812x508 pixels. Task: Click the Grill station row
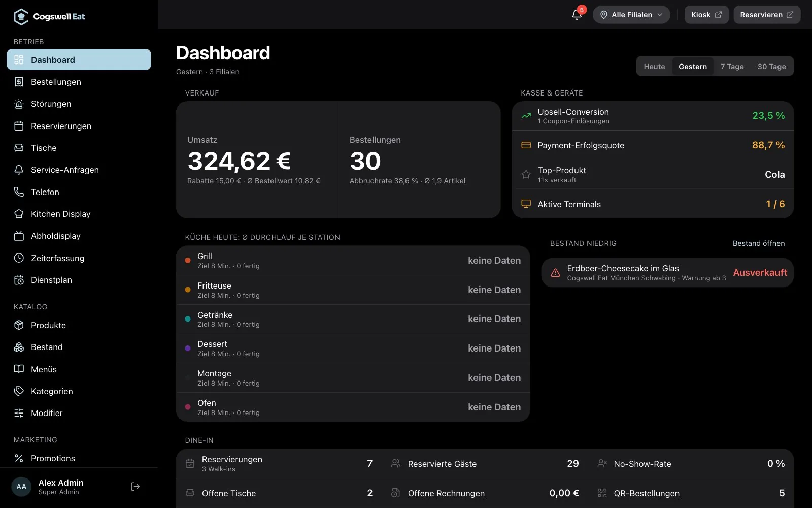pyautogui.click(x=353, y=261)
